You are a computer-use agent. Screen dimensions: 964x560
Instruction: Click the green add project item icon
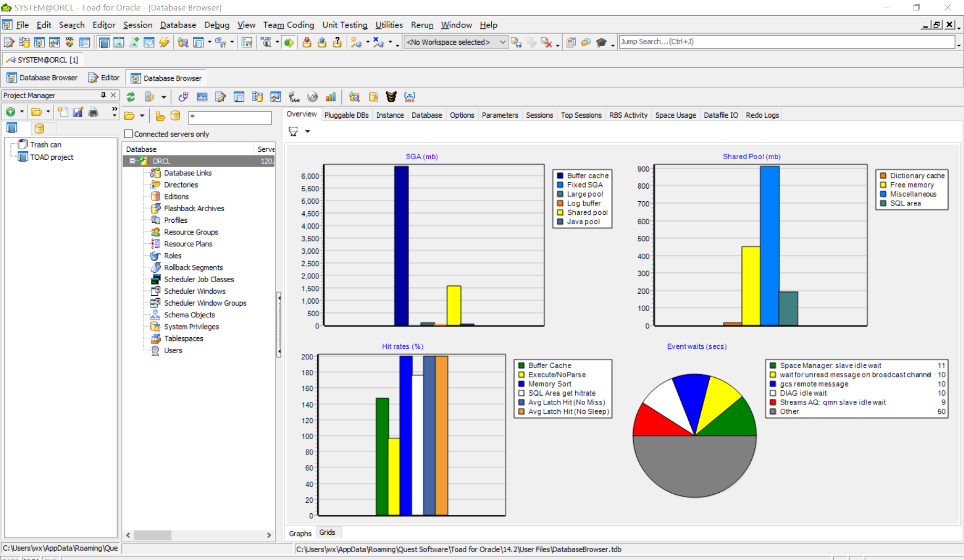pos(11,112)
